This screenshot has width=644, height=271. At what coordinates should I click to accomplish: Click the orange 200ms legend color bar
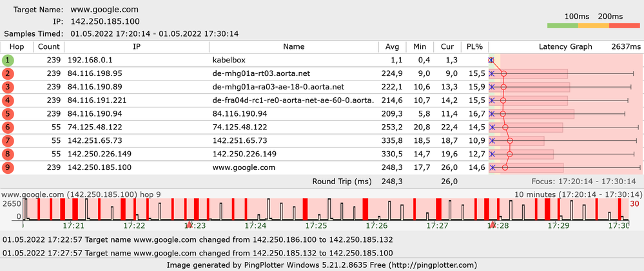click(x=594, y=25)
